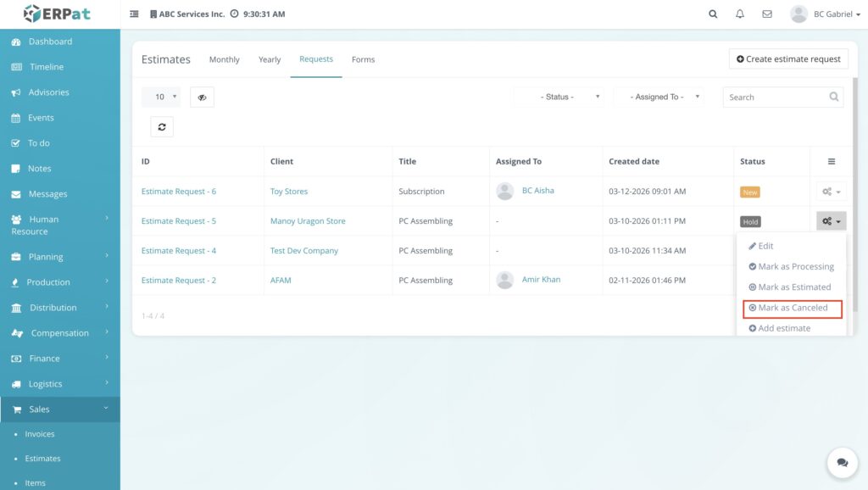The image size is (868, 490).
Task: Open the Status filter dropdown
Action: pos(559,97)
